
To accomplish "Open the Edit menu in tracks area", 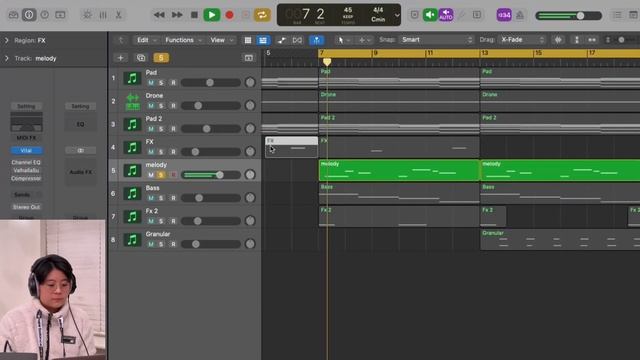I will 146,40.
